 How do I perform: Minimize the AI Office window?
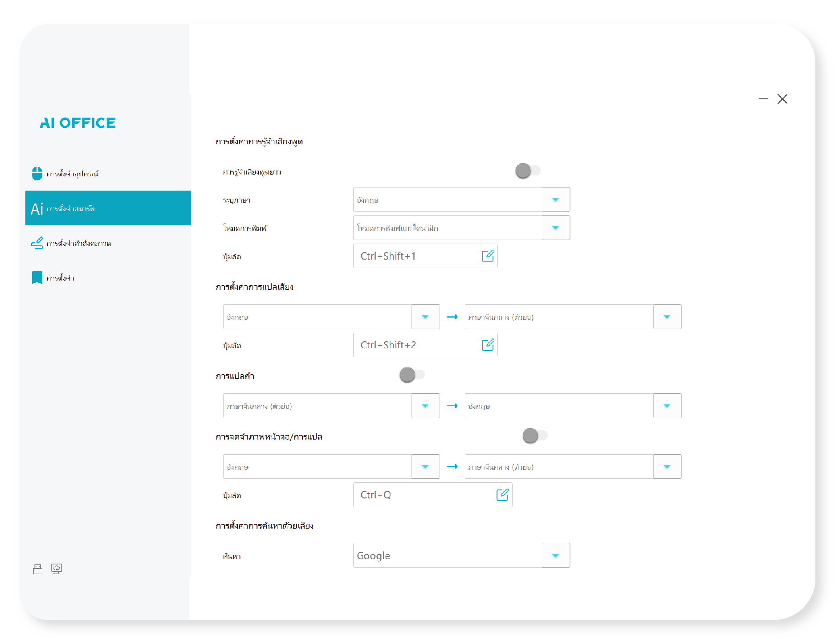coord(763,99)
